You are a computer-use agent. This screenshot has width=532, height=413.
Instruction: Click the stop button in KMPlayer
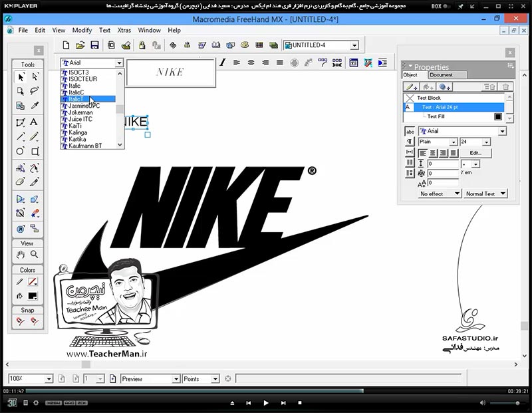(300, 403)
